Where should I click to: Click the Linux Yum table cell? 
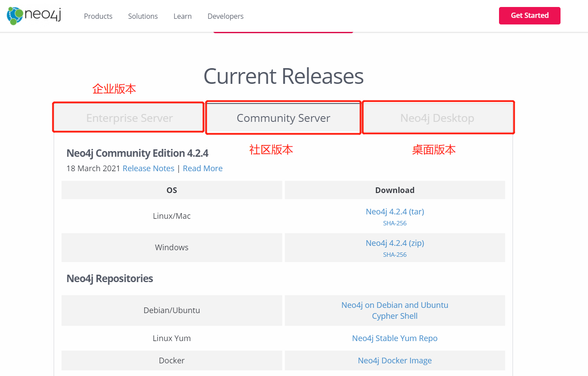coord(172,338)
